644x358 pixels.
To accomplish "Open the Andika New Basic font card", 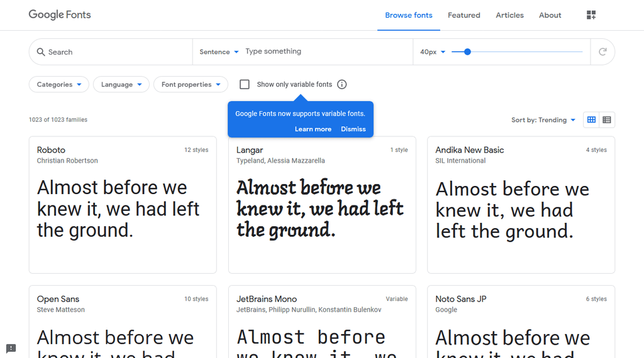I will click(x=521, y=205).
